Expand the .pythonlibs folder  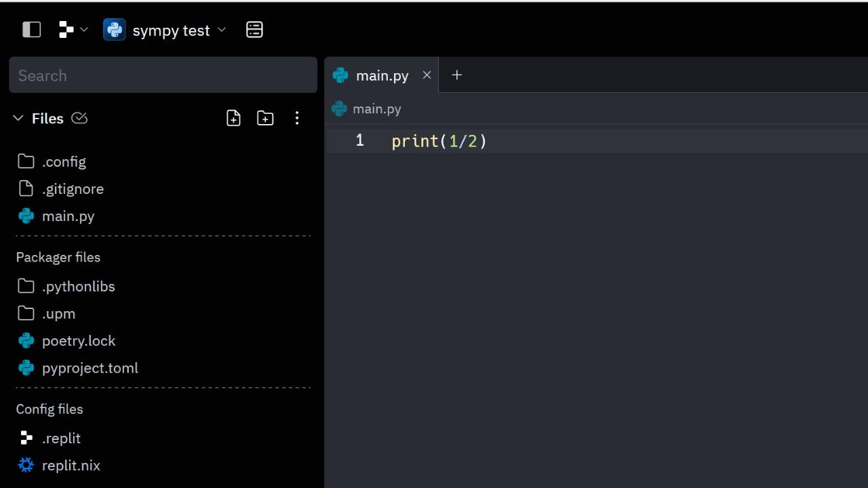click(x=78, y=287)
